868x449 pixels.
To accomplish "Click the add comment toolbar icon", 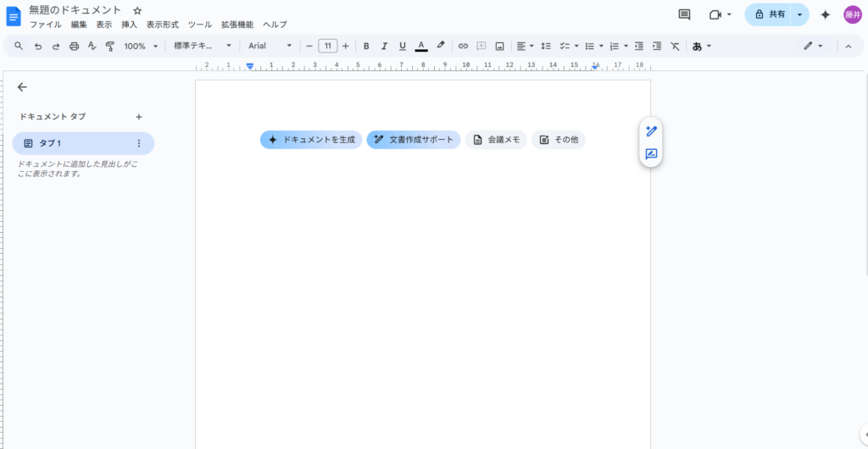I will click(x=481, y=46).
